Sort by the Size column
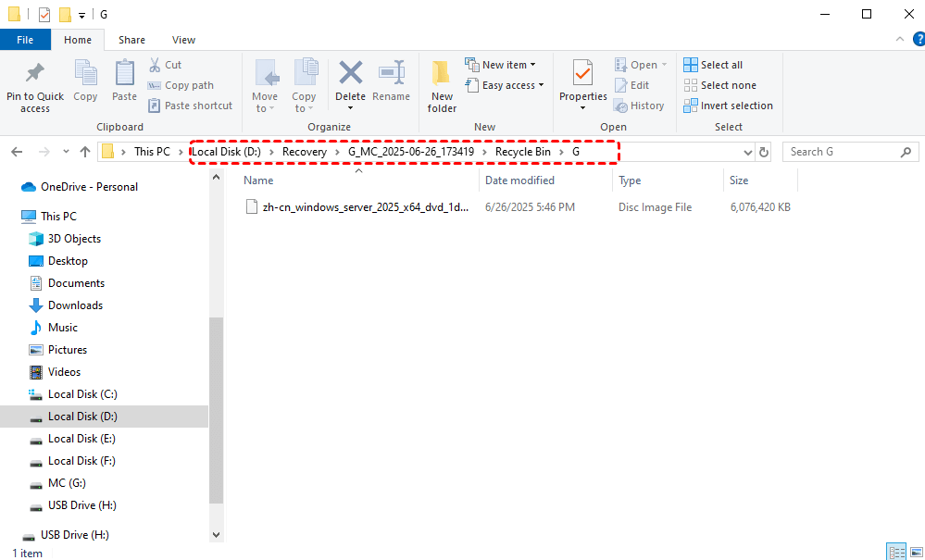Screen dimensions: 925x560 739,180
